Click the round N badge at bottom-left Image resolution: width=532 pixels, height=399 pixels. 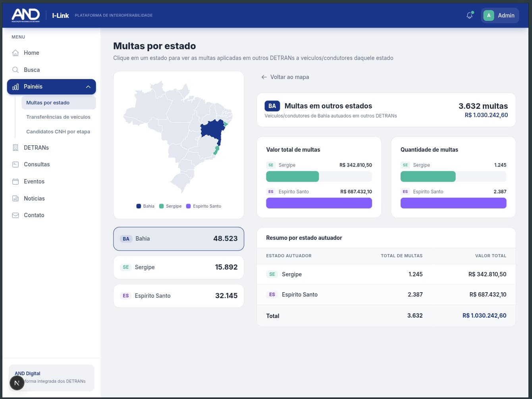coord(17,383)
